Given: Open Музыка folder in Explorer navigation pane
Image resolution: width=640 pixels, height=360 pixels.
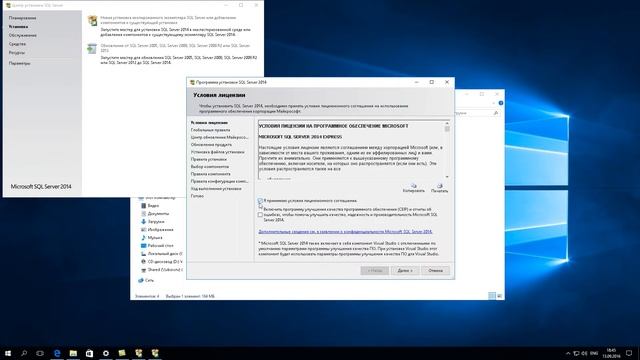Looking at the screenshot, I should pos(151,238).
